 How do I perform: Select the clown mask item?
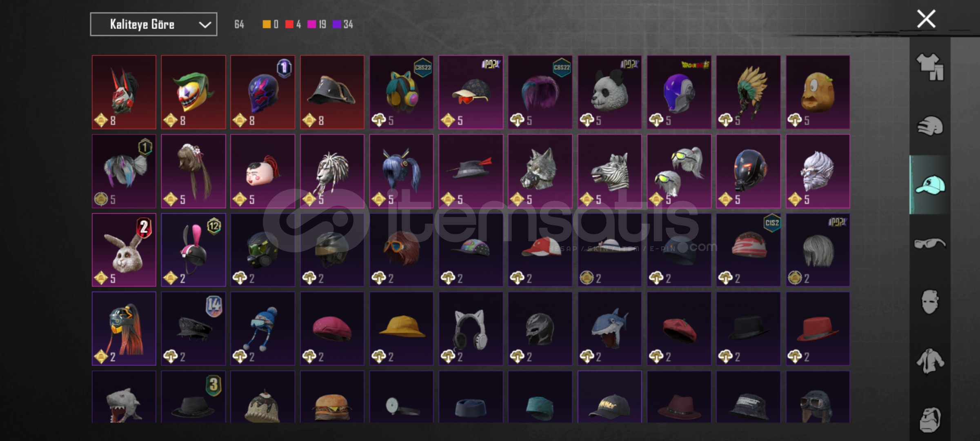193,92
